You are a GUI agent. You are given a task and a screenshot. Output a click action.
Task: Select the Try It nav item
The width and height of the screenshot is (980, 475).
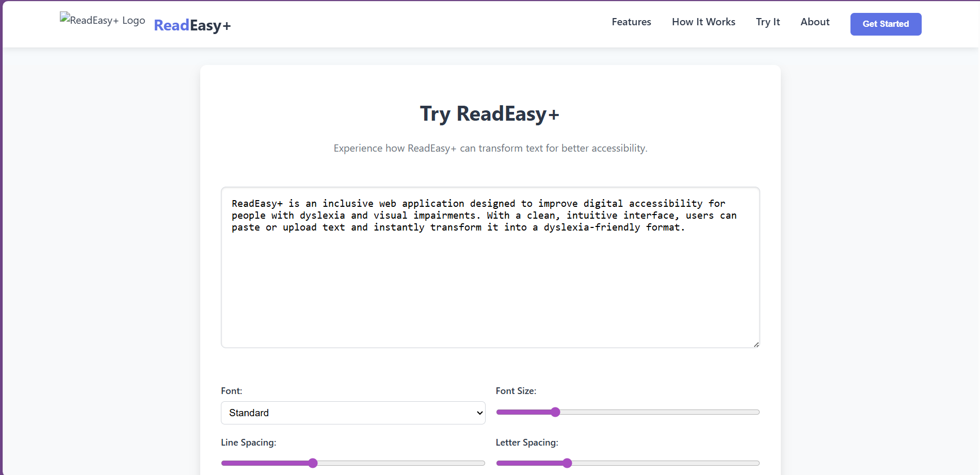click(767, 22)
